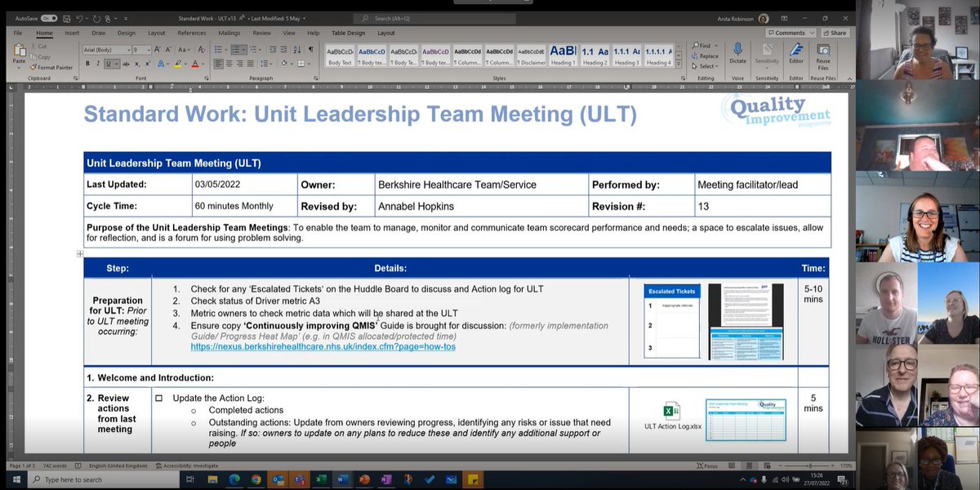Open the Reuse Files tool
Image resolution: width=980 pixels, height=490 pixels.
[823, 55]
